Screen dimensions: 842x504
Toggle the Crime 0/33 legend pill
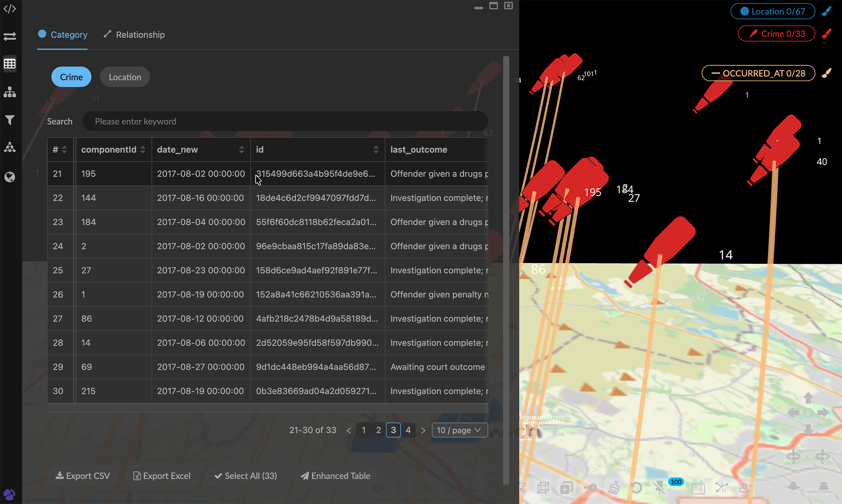tap(776, 34)
